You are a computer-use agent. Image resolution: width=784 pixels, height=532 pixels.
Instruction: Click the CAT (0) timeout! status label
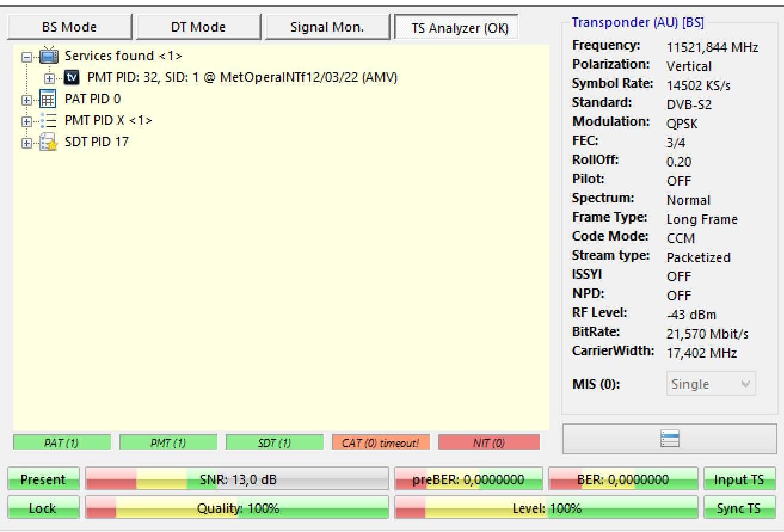(380, 442)
